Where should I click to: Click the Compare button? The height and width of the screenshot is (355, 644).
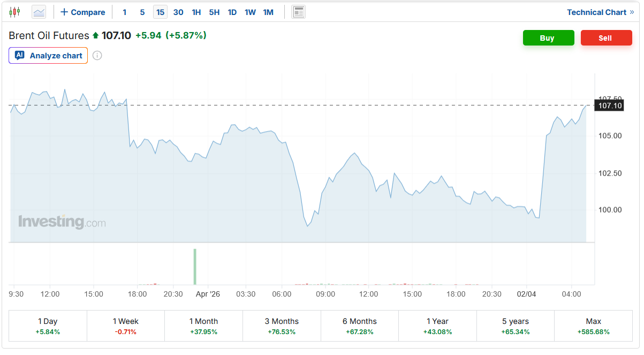point(83,12)
